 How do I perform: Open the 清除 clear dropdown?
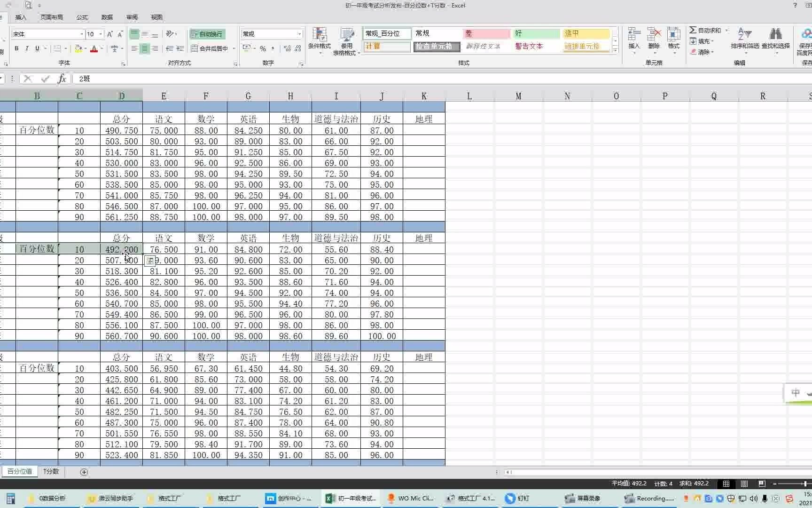[703, 52]
